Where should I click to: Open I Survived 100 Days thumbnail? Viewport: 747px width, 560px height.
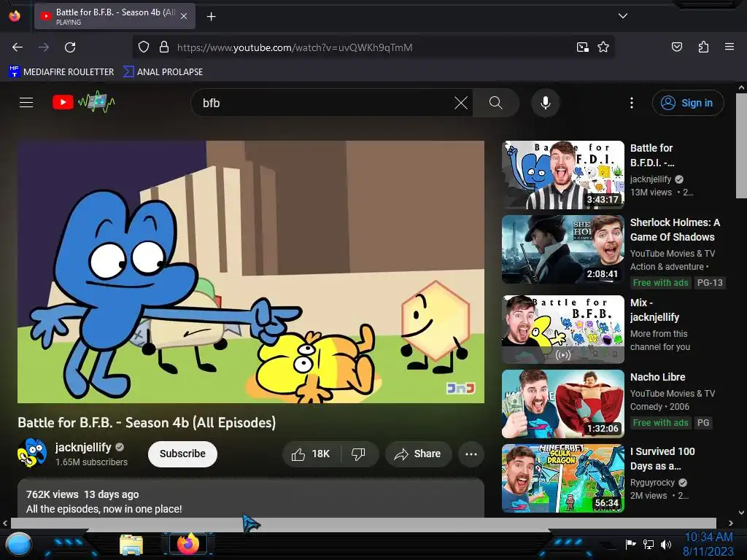pos(562,478)
